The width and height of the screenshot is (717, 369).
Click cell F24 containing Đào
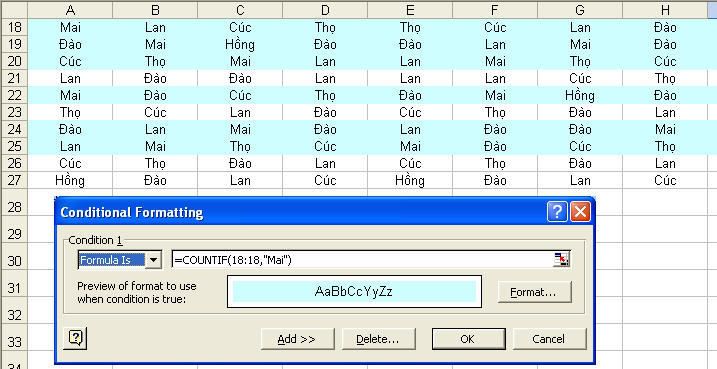point(495,129)
